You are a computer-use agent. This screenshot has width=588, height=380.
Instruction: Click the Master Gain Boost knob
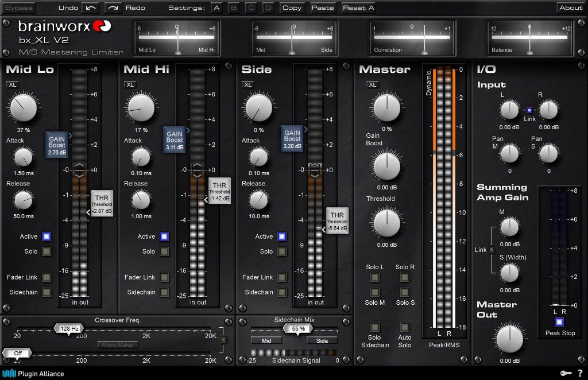coord(386,166)
